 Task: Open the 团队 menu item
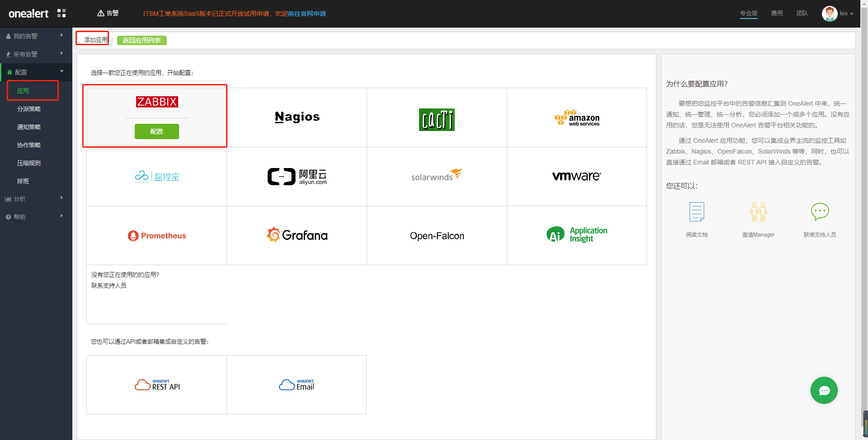[x=802, y=13]
